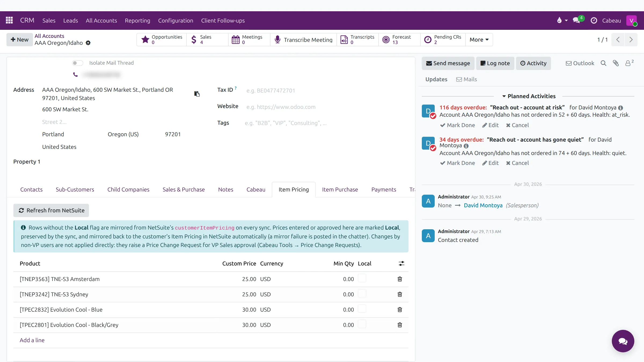Delete the TNE-S3 Amsterdam pricing row
The width and height of the screenshot is (644, 362).
(x=400, y=279)
